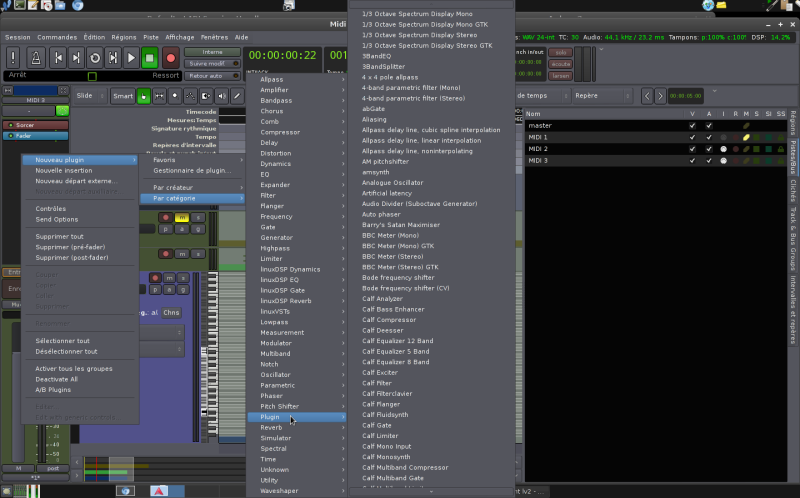Uncheck visibility checkbox for MIDI 1
Viewport: 800px width, 498px height.
click(x=692, y=137)
